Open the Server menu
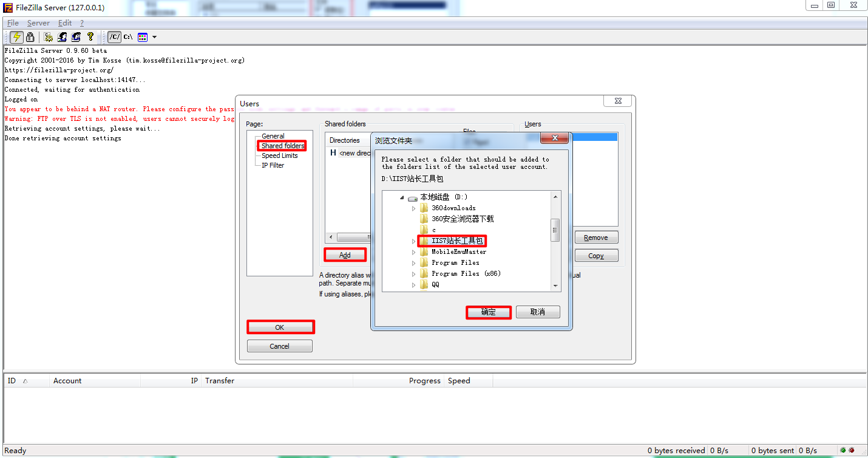The height and width of the screenshot is (458, 868). point(38,23)
